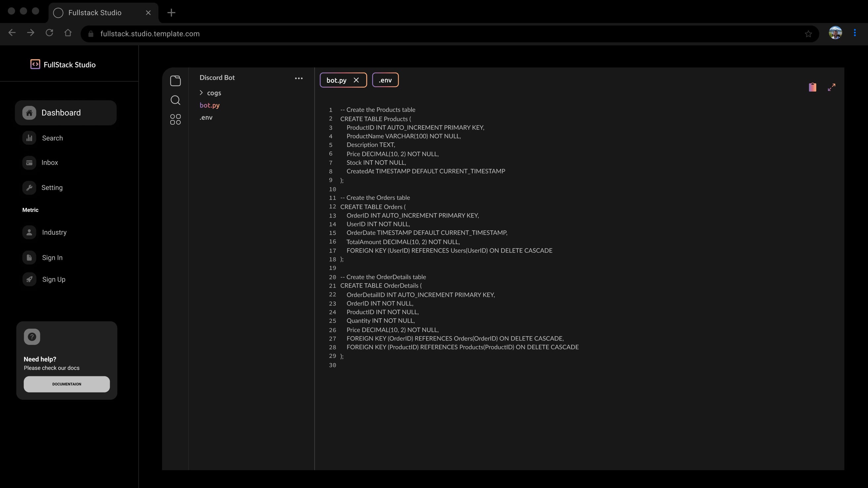Expand the editor to fullscreen
This screenshot has width=868, height=488.
click(831, 87)
